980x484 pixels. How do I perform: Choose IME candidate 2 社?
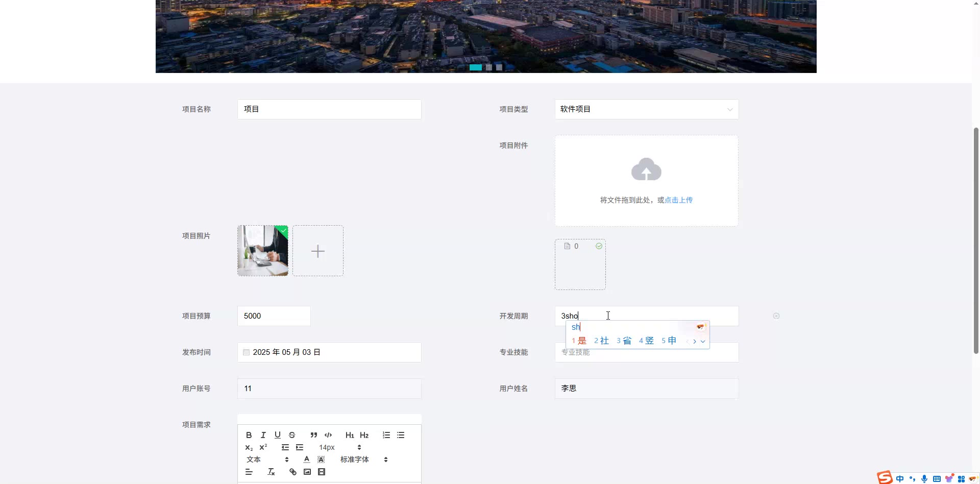click(601, 341)
